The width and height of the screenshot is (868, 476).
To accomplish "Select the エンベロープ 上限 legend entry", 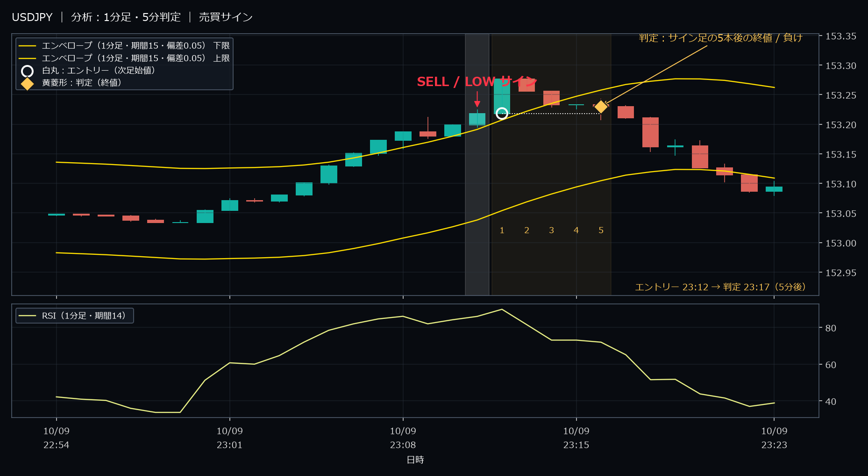I will click(x=124, y=58).
